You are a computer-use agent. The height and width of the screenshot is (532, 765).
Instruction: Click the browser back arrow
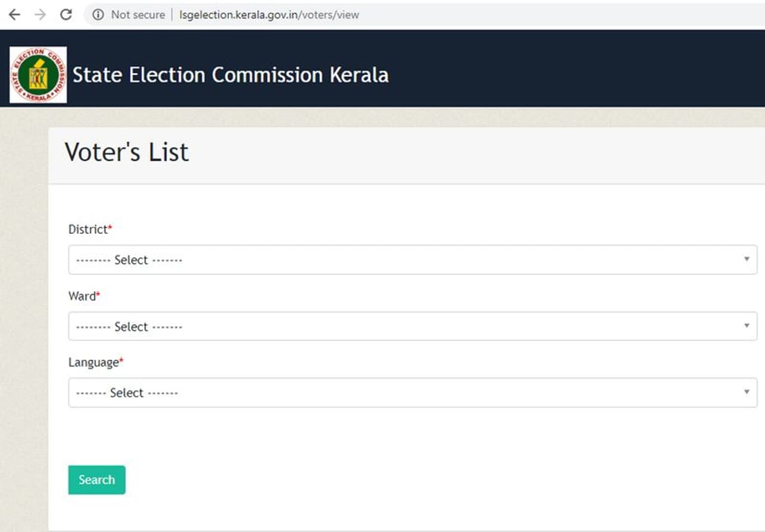pos(14,15)
